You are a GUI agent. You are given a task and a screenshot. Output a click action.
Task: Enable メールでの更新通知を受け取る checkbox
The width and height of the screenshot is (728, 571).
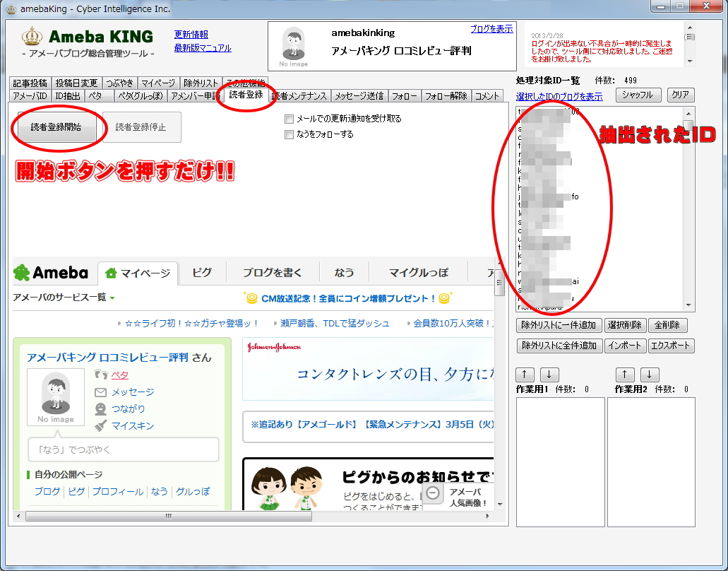click(x=289, y=119)
